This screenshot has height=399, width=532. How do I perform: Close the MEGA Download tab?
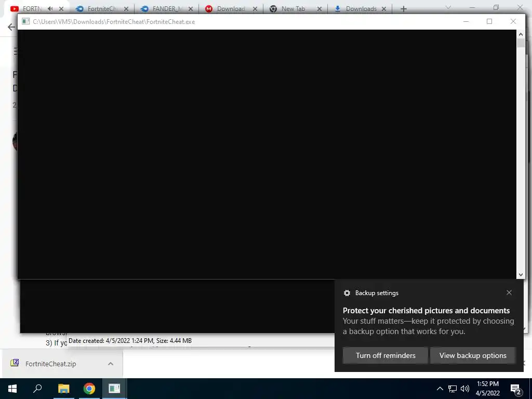click(255, 9)
